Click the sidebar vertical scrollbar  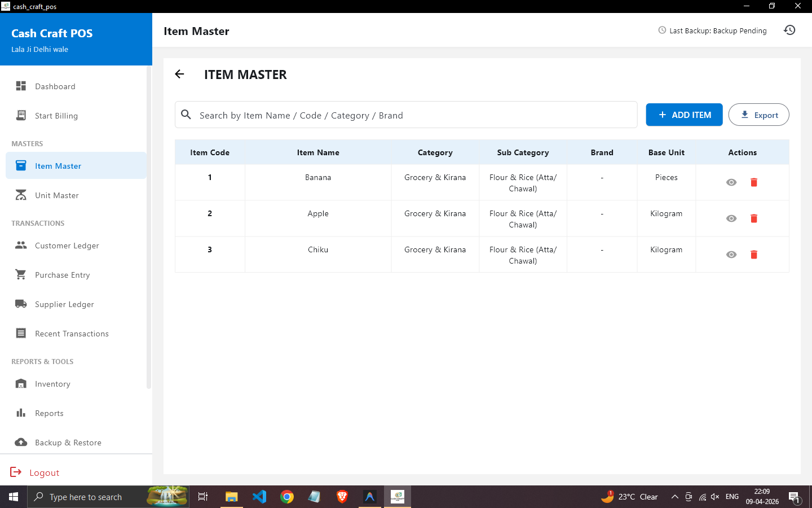(x=149, y=227)
